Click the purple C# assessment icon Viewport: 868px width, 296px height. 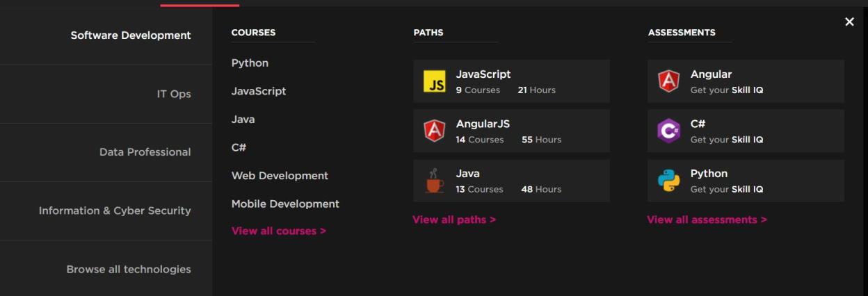pos(668,131)
